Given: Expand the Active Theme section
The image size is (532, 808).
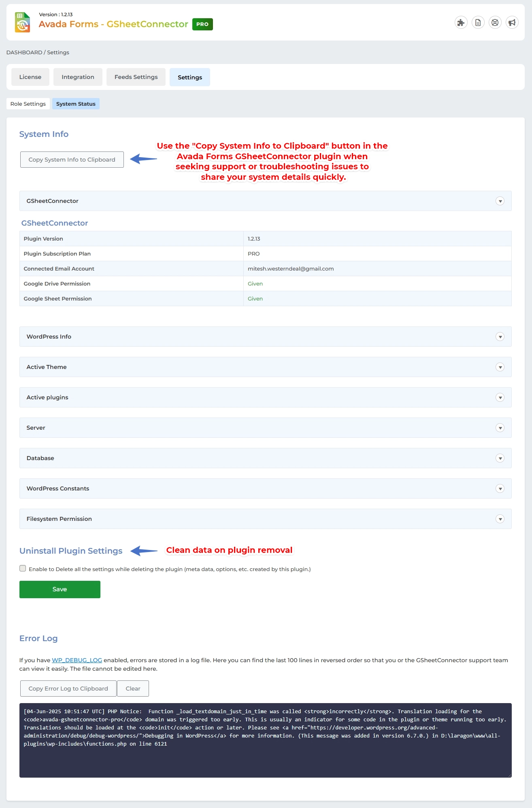Looking at the screenshot, I should coord(500,367).
